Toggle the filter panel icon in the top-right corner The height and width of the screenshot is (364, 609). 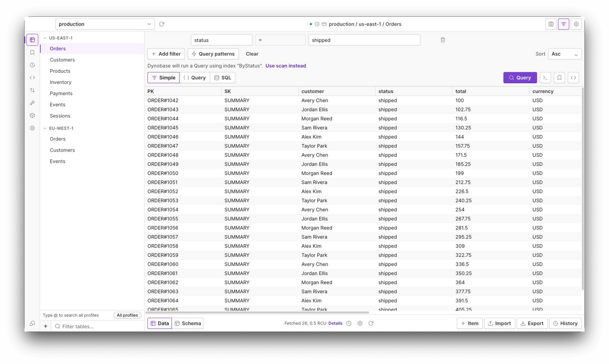(563, 24)
